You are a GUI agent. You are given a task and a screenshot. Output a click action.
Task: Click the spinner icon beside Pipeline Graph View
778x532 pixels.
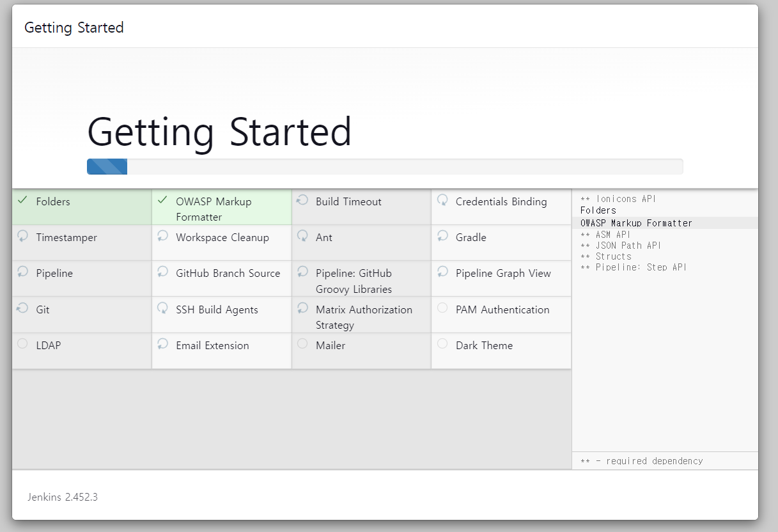point(442,272)
